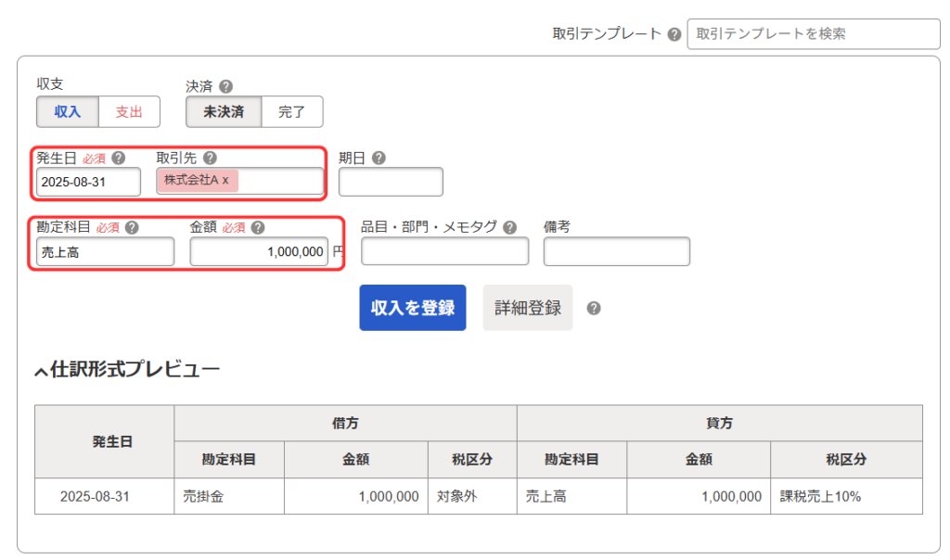Select 収入 toggle option
950x560 pixels.
point(68,112)
